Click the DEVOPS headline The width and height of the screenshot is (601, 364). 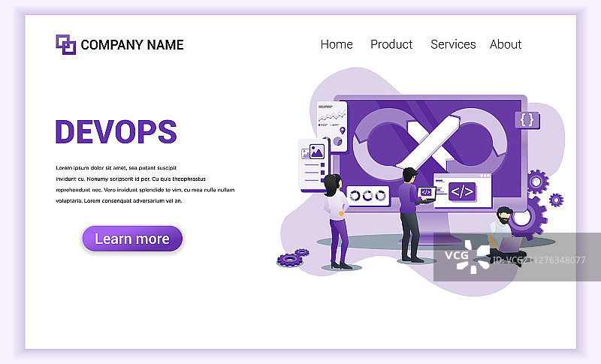[x=116, y=132]
